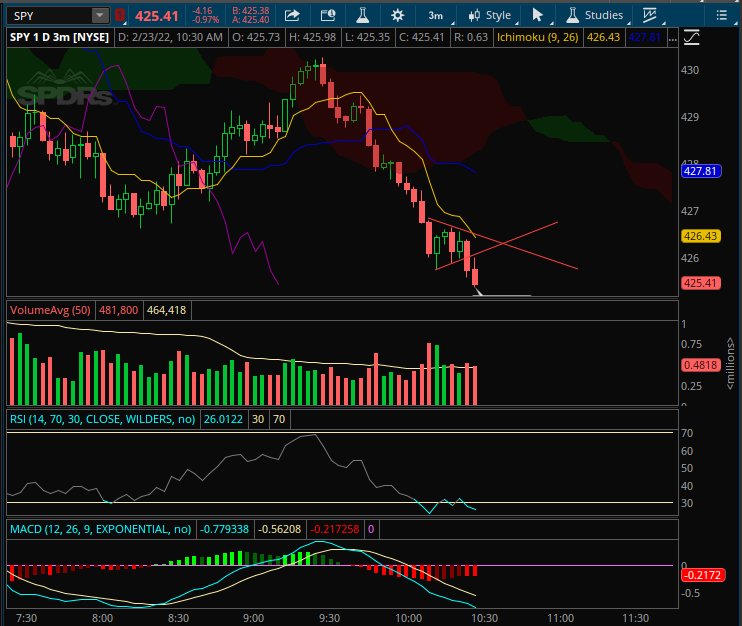Click the red 425.41 last price bubble

(701, 283)
